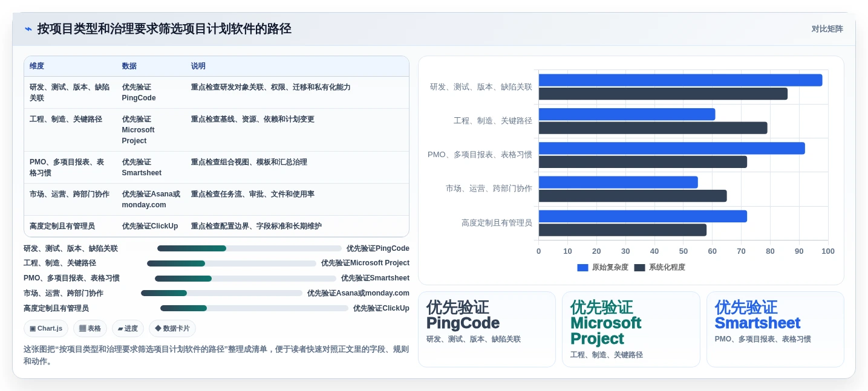The width and height of the screenshot is (868, 391).
Task: Click blue 原始复杂度 bar for 高度定制且有管理员
Action: coord(643,216)
